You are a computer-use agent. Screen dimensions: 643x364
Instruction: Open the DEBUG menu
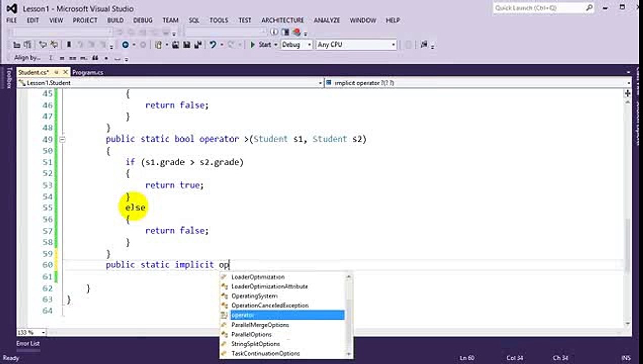(143, 20)
